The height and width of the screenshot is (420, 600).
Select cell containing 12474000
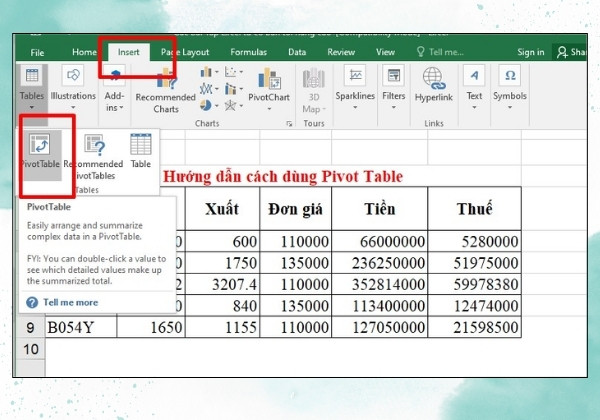474,306
